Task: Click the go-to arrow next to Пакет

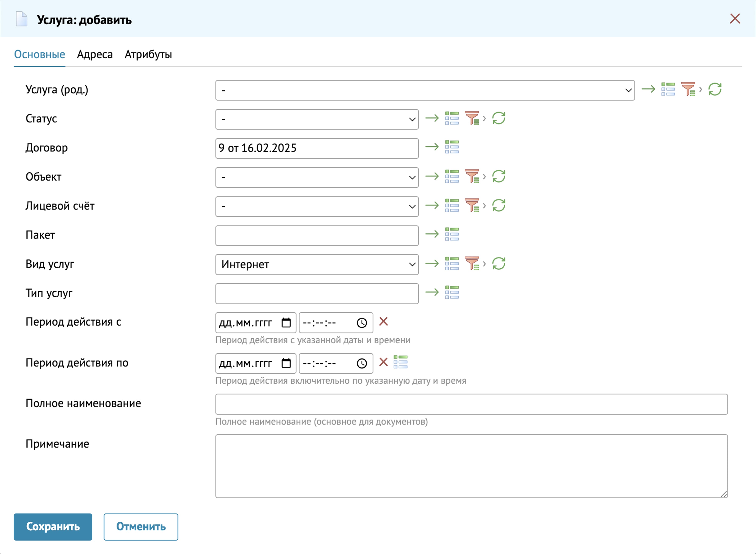Action: coord(432,234)
